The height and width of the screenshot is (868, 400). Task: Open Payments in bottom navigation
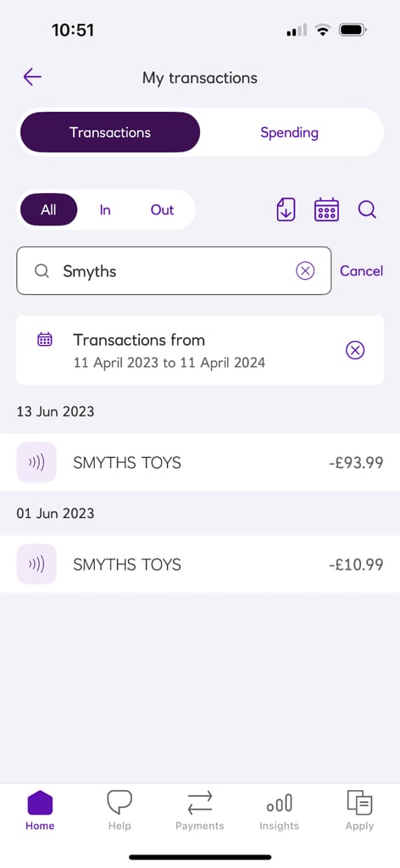point(200,810)
